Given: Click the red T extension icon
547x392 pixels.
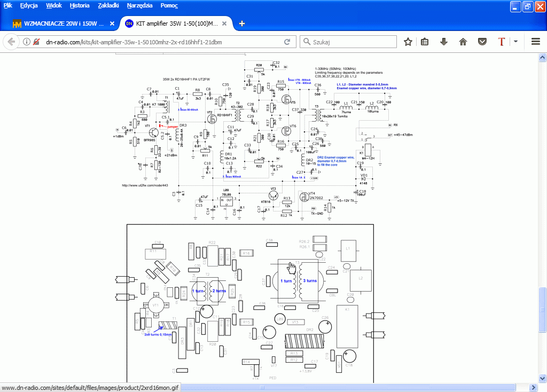Looking at the screenshot, I should tap(501, 42).
